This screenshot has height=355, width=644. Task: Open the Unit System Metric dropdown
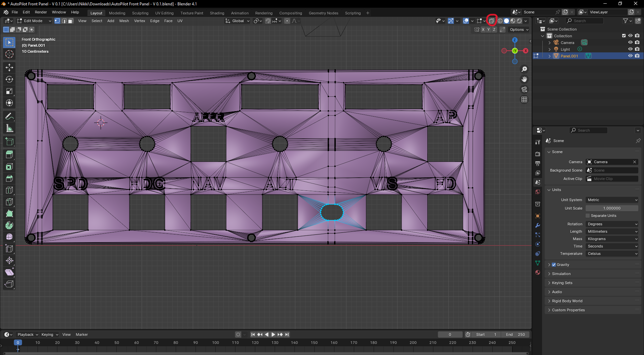[612, 200]
